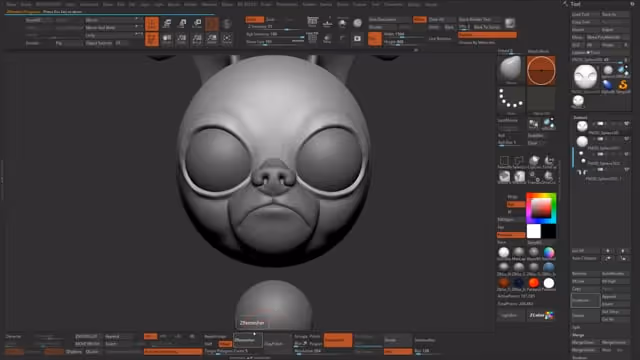
Task: Toggle visibility eye of the second subtool
Action: pyautogui.click(x=627, y=139)
